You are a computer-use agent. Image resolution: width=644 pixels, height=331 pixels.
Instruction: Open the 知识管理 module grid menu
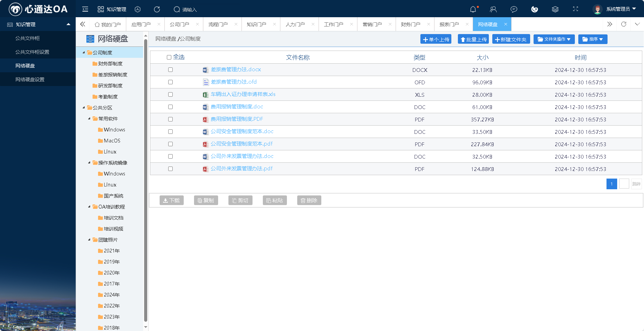pos(112,9)
